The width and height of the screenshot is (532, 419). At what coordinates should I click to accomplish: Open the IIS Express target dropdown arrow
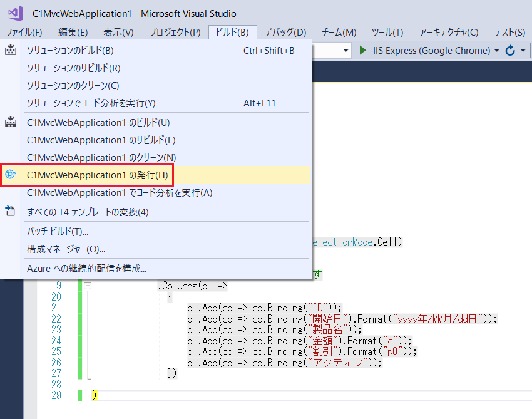497,51
